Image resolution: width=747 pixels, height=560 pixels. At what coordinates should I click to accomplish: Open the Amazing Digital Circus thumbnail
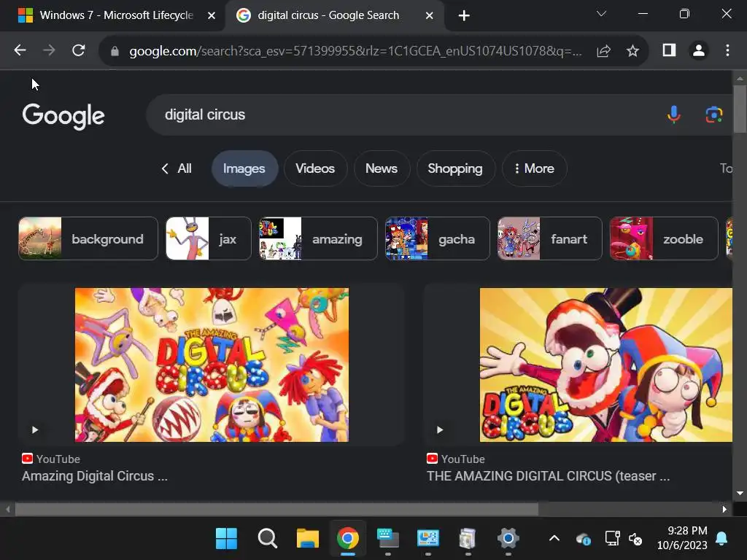212,365
